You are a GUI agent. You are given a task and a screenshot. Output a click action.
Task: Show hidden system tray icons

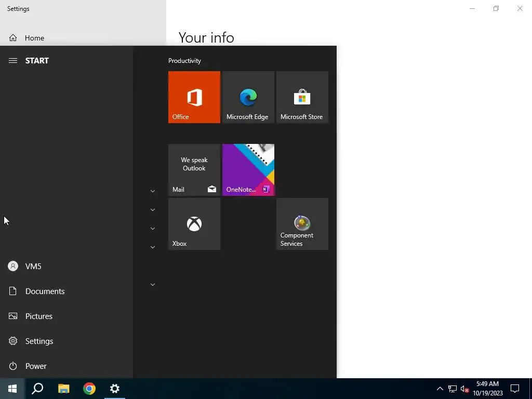click(x=440, y=389)
